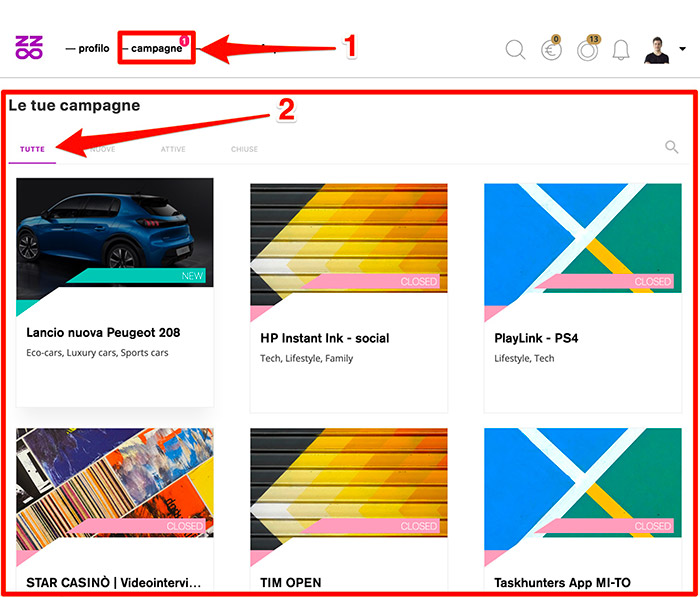Open the Taskhunters App MI-TO campaign image

(583, 483)
